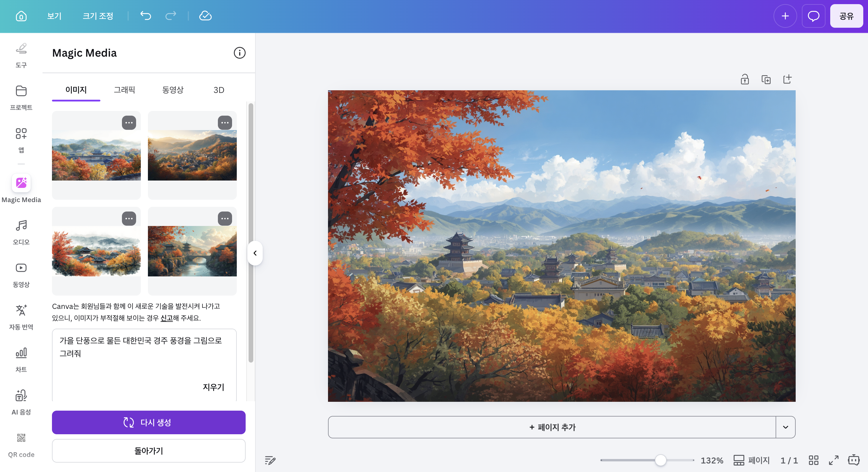
Task: Collapse the Magic Media panel with the chevron
Action: tap(255, 253)
